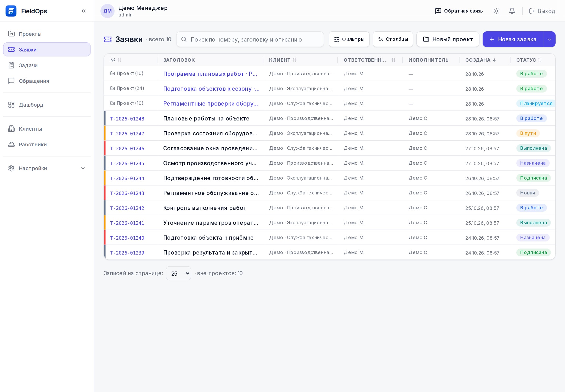Open ticket T-2026-01246
Screen dimensions: 565x392
127,148
